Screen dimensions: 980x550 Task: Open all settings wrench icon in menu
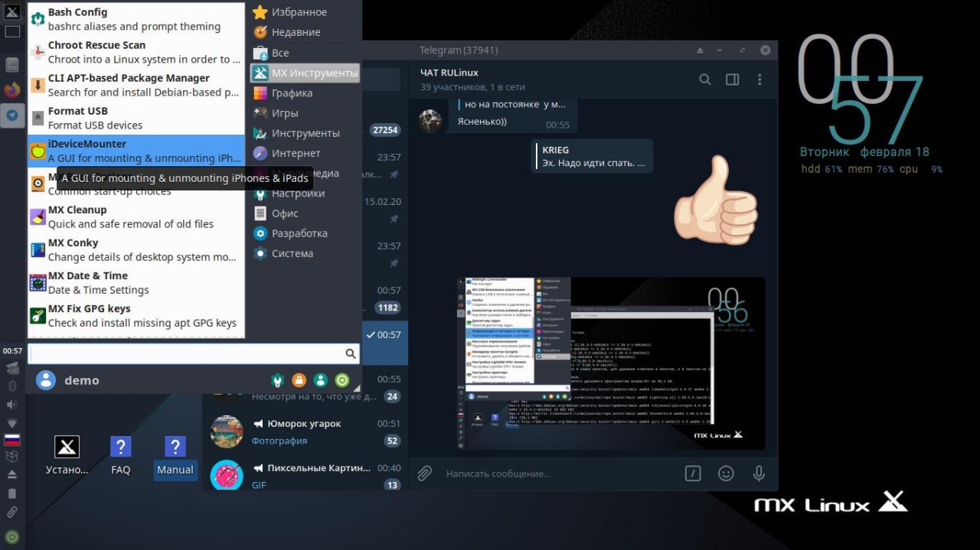(277, 380)
